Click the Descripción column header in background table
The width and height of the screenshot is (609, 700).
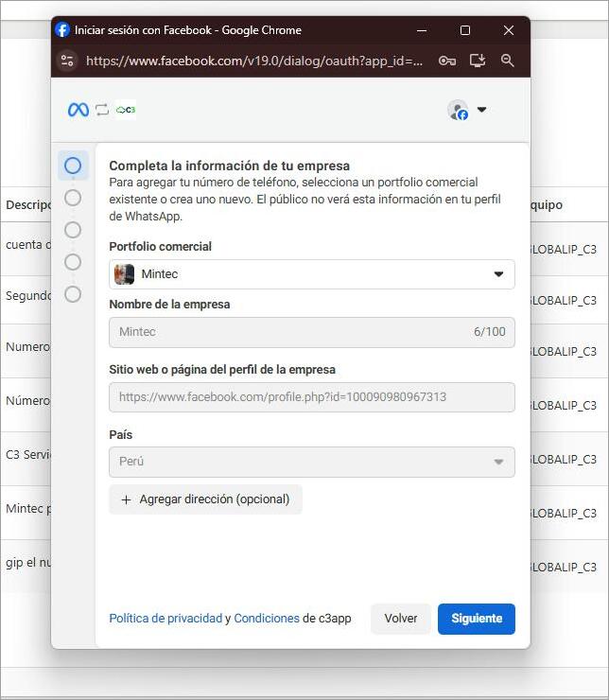(28, 205)
